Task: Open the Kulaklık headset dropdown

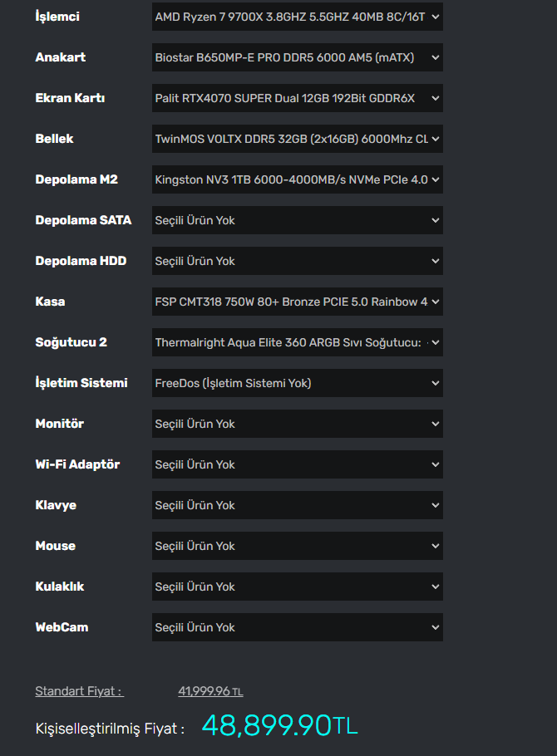Action: [x=297, y=587]
